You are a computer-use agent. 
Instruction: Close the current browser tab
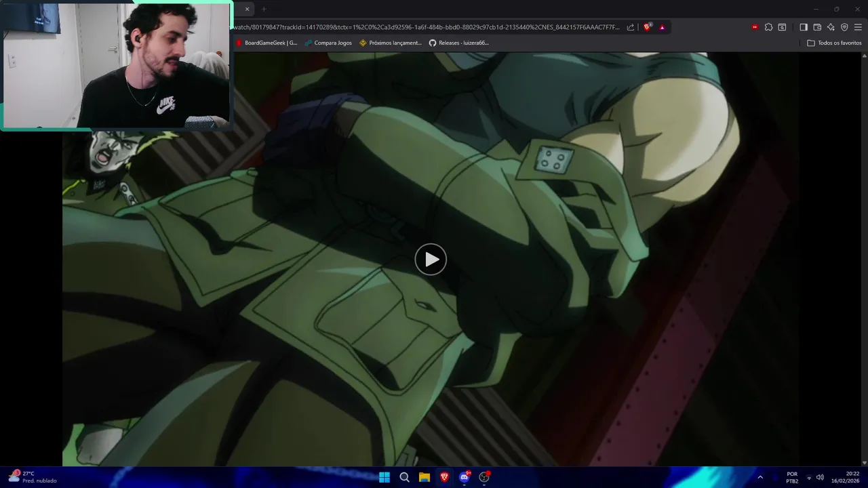point(247,9)
